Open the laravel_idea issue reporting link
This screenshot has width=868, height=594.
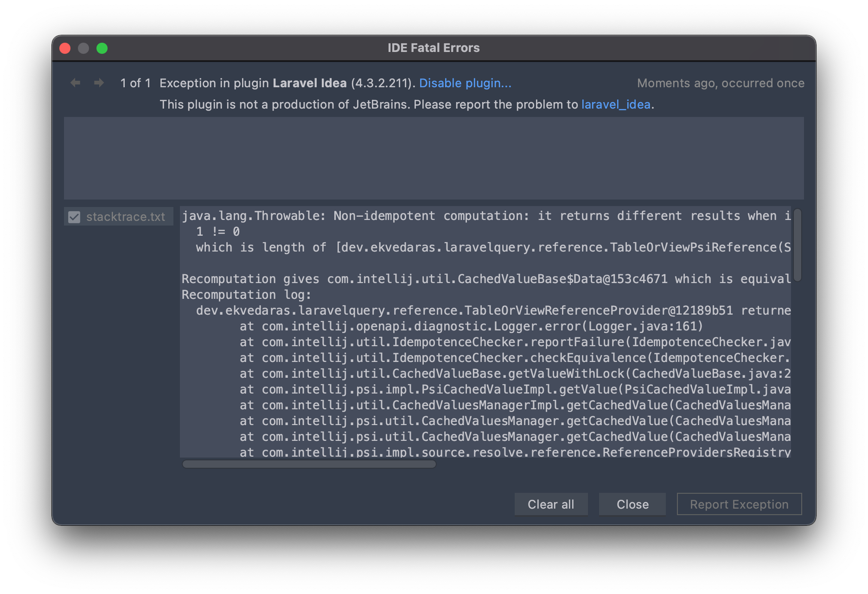[x=616, y=104]
